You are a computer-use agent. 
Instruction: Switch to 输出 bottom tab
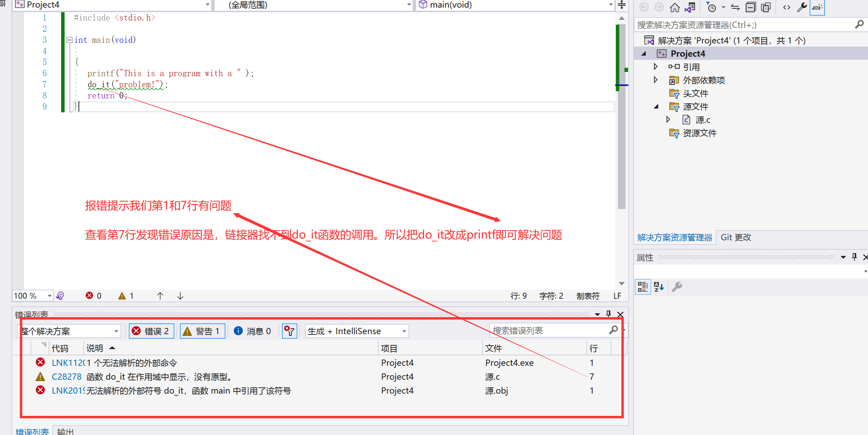tap(65, 431)
